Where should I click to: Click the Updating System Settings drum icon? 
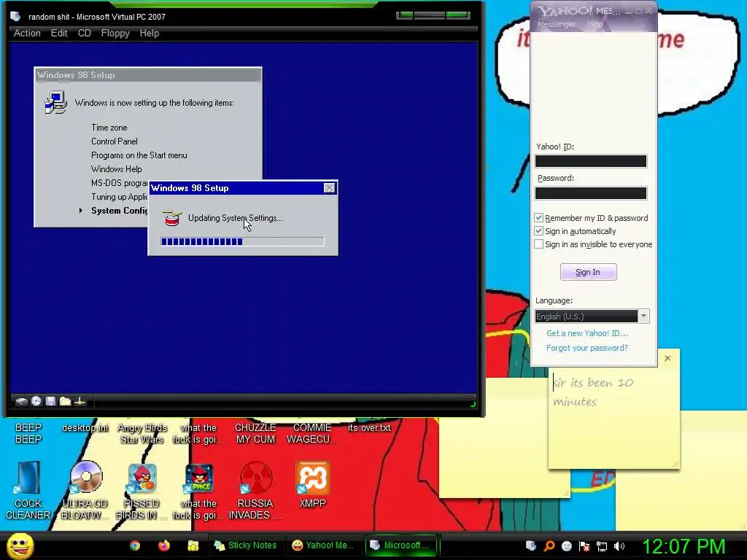point(172,218)
